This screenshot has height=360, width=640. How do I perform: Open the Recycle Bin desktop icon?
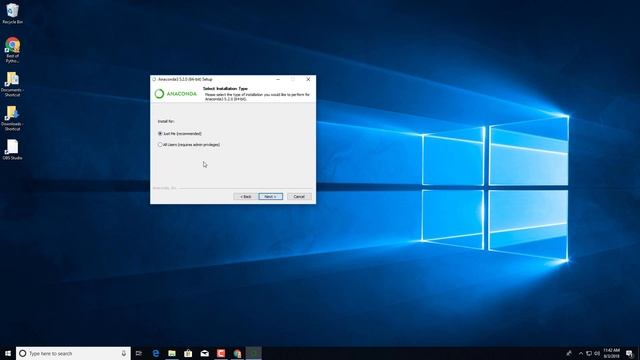12,13
